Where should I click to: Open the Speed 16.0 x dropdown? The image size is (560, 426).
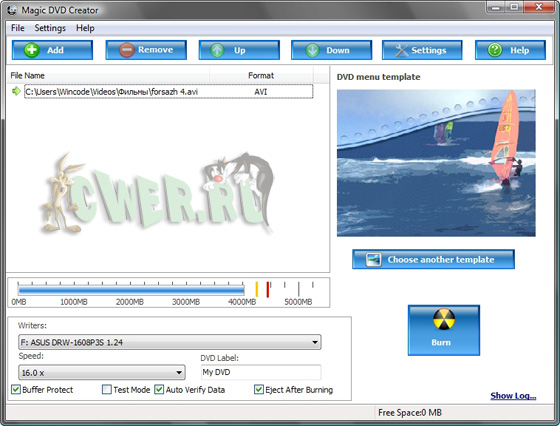(102, 372)
